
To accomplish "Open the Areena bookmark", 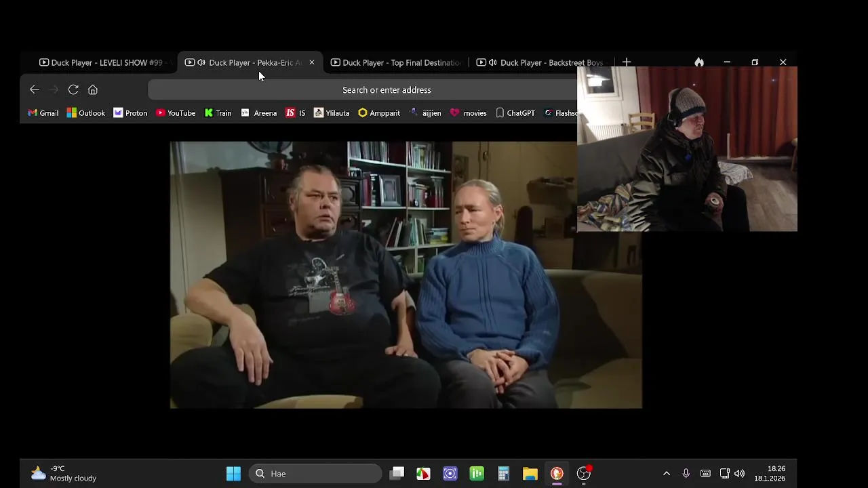I will [259, 113].
